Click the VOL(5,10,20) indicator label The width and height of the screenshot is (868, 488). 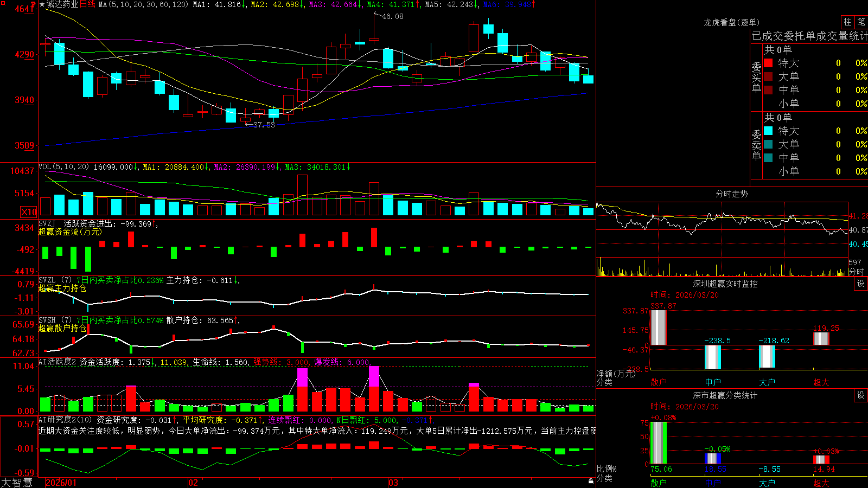pyautogui.click(x=63, y=167)
